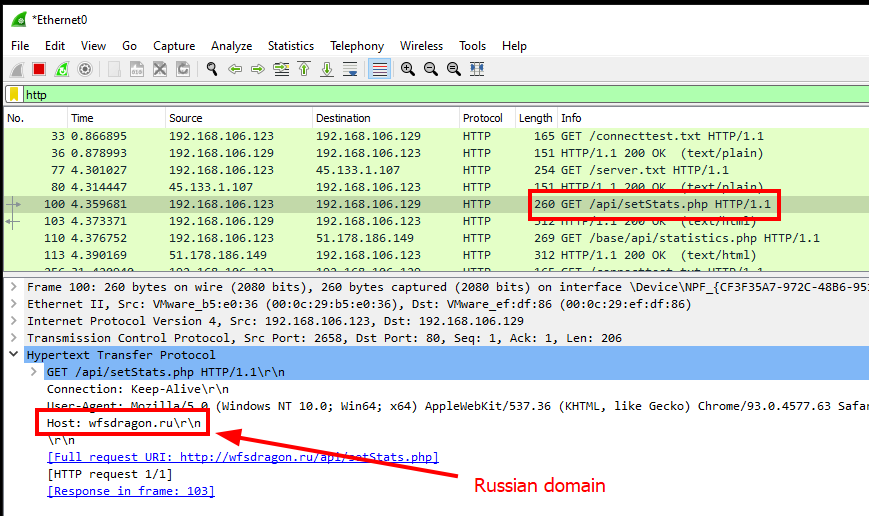Viewport: 869px width, 516px height.
Task: Jump to the first packet
Action: 304,69
